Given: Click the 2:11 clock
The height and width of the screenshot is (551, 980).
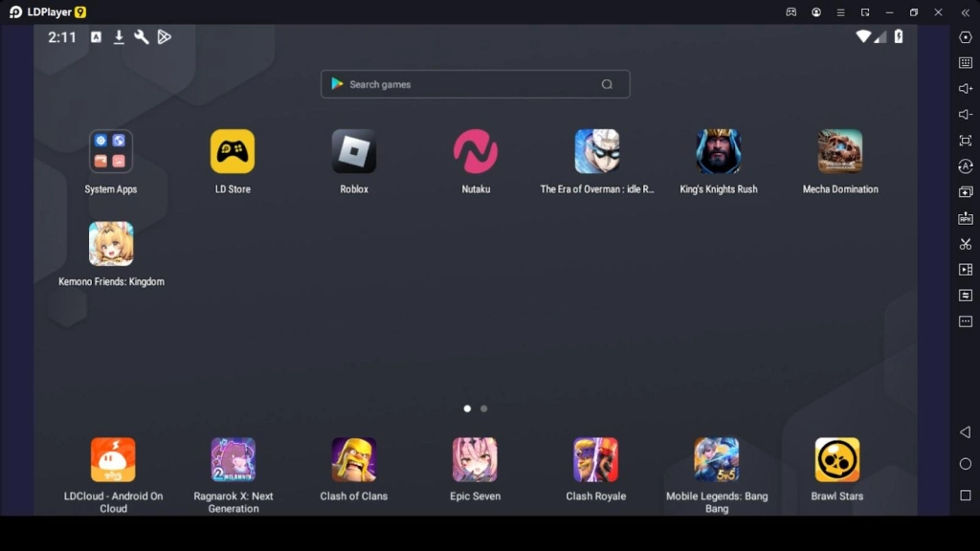Looking at the screenshot, I should click(62, 37).
